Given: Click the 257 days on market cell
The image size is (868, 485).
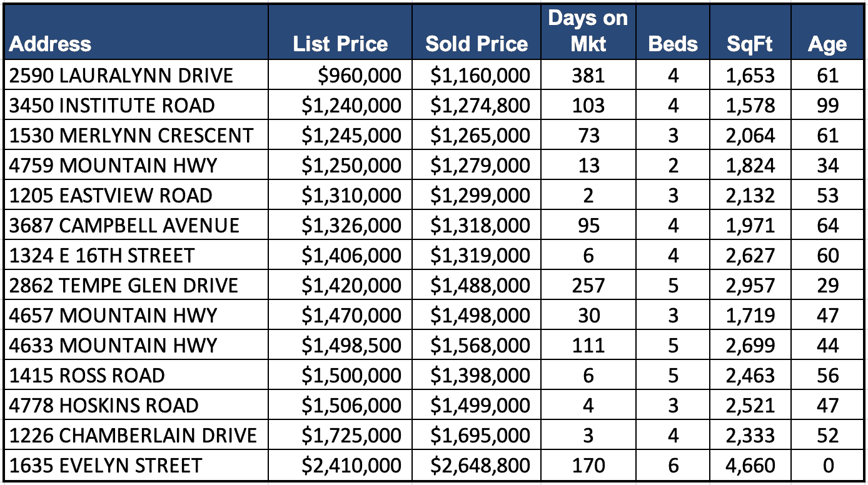Looking at the screenshot, I should (x=588, y=286).
